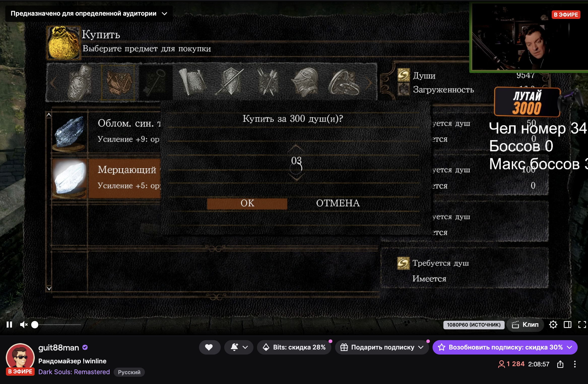Expand Возобновить подписку options
The width and height of the screenshot is (588, 384).
coord(505,347)
